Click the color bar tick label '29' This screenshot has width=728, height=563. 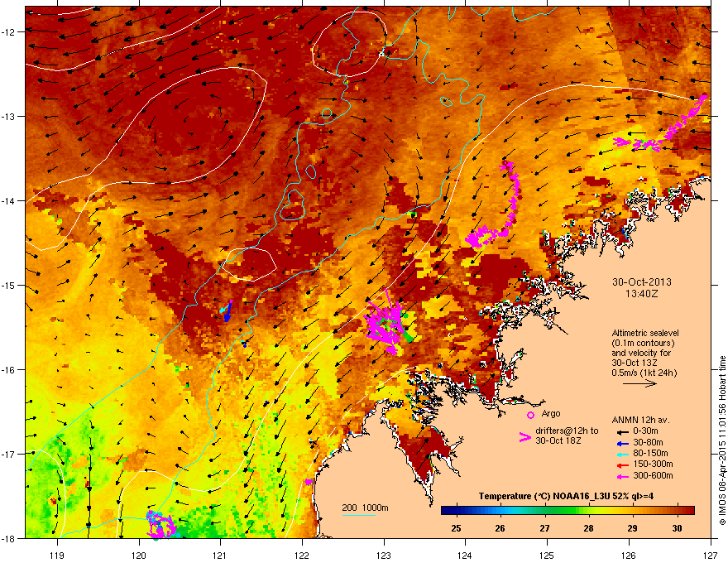click(x=632, y=528)
